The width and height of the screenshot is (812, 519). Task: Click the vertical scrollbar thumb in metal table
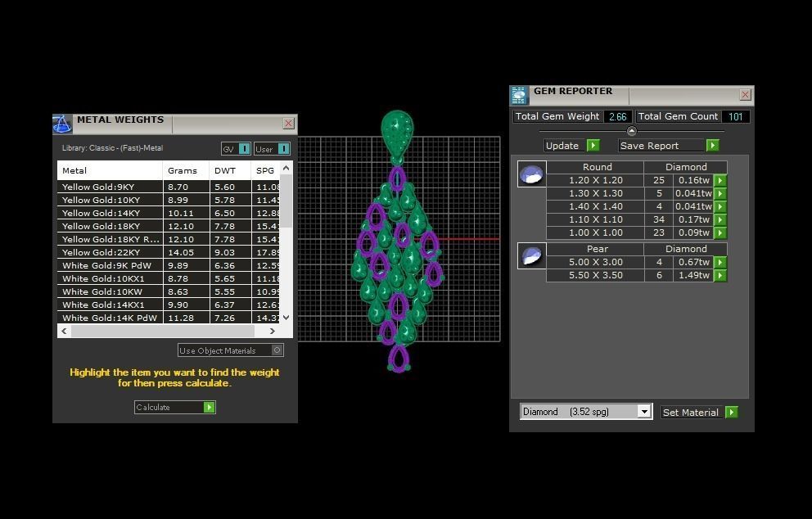(x=286, y=201)
